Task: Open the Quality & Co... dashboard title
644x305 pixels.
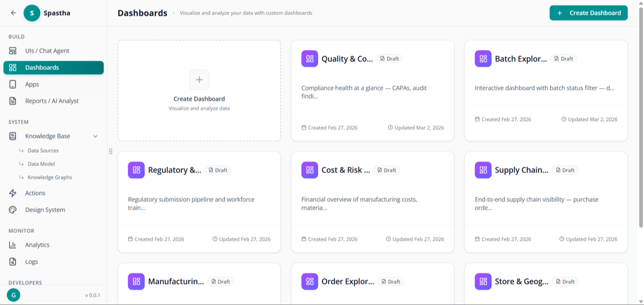Action: pyautogui.click(x=347, y=59)
